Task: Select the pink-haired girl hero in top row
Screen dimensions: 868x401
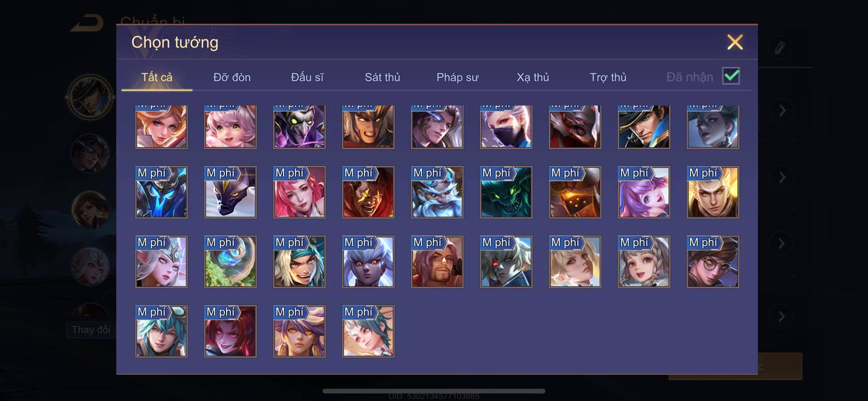Action: [x=230, y=127]
